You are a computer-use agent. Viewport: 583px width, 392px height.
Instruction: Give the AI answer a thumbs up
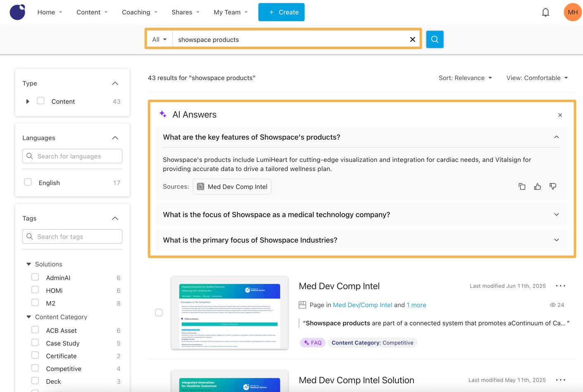537,187
